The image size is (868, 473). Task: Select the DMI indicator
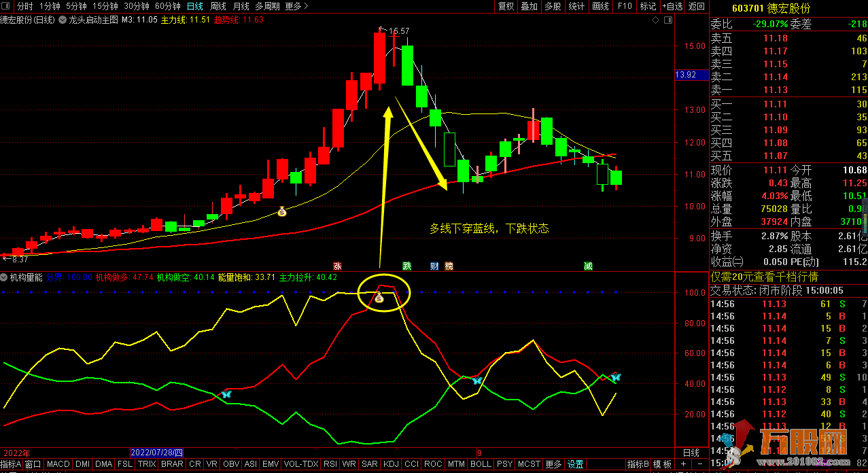(x=82, y=464)
